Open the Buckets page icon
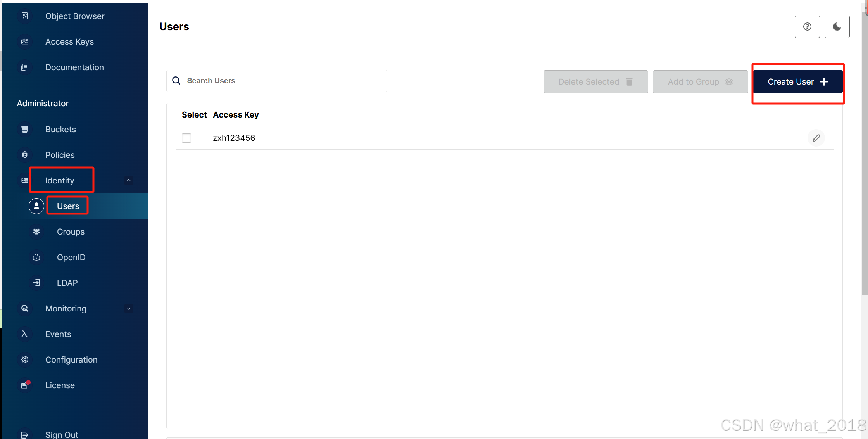Screen dimensions: 868x439 (25, 129)
